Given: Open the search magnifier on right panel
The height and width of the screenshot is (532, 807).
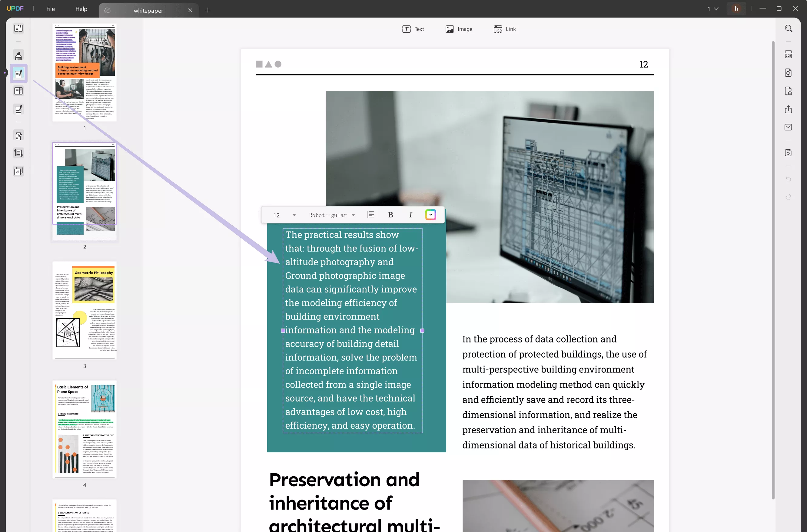Looking at the screenshot, I should tap(788, 28).
